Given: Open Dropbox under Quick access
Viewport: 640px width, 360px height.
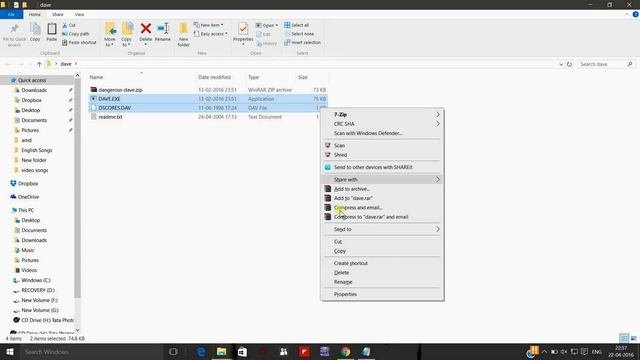Looking at the screenshot, I should (x=31, y=100).
